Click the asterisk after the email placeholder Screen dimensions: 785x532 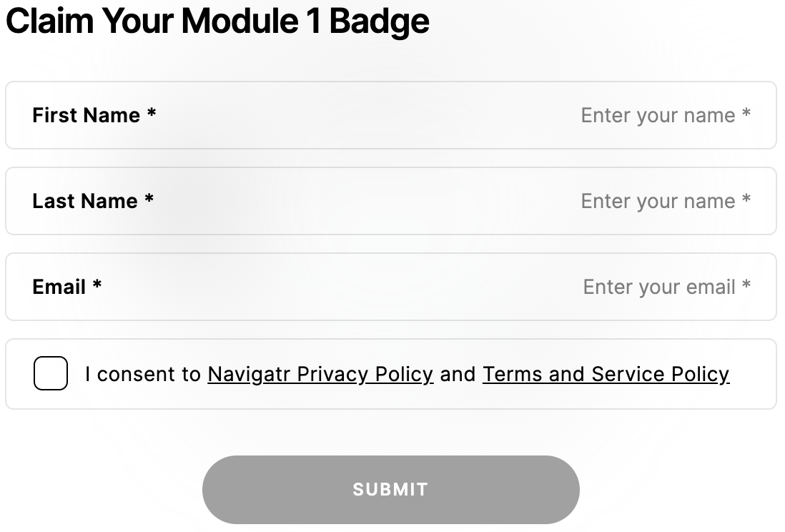click(x=746, y=286)
